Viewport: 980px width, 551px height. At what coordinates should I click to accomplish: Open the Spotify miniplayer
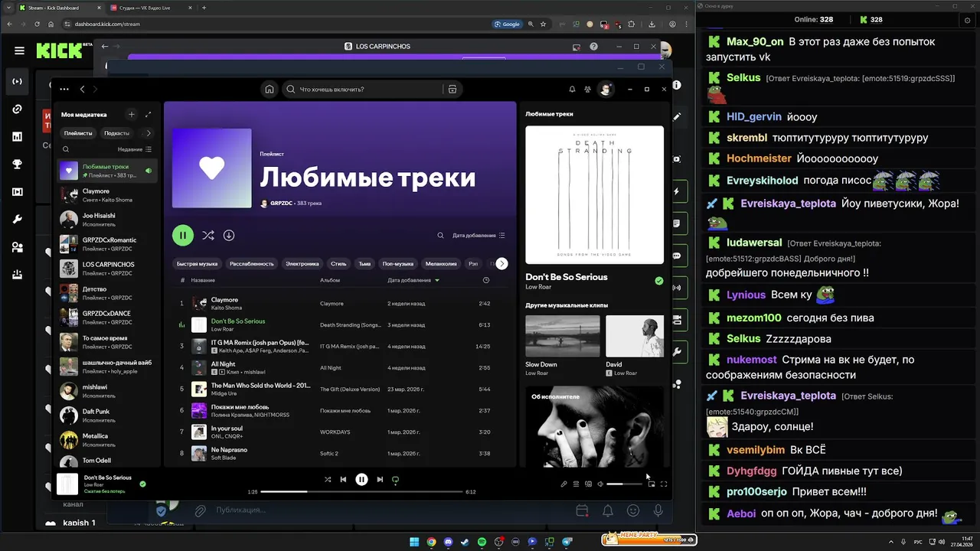click(652, 484)
